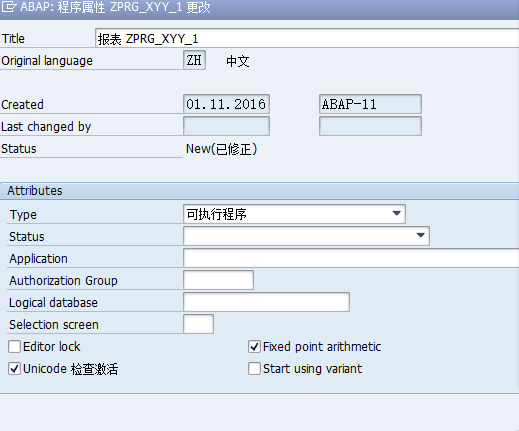Click the Logical database label
The width and height of the screenshot is (519, 431).
[x=53, y=303]
